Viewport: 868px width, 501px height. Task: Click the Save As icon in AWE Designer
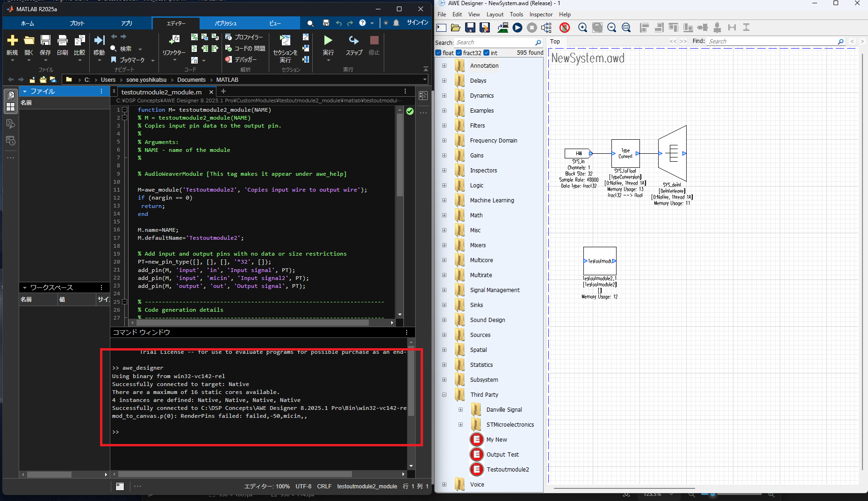(x=485, y=28)
